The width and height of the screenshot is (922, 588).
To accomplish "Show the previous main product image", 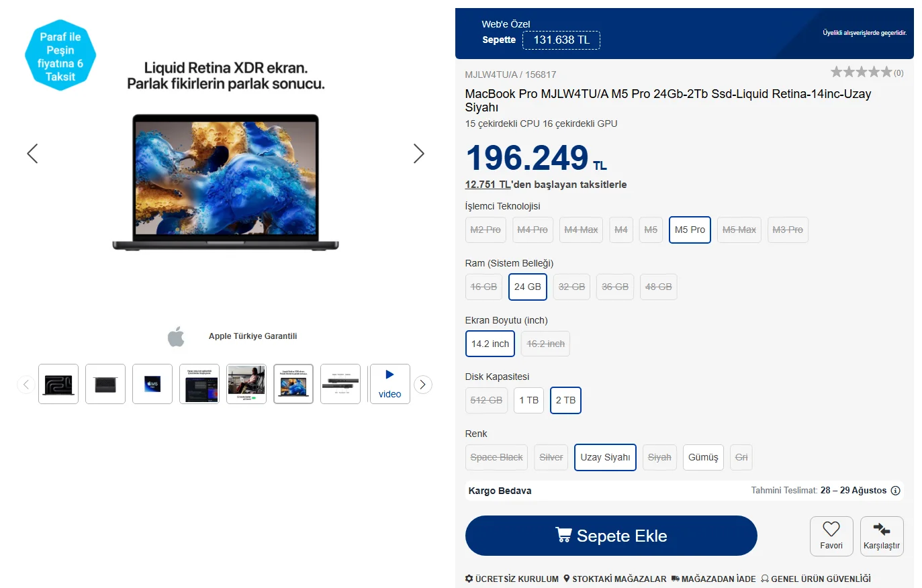I will 32,154.
